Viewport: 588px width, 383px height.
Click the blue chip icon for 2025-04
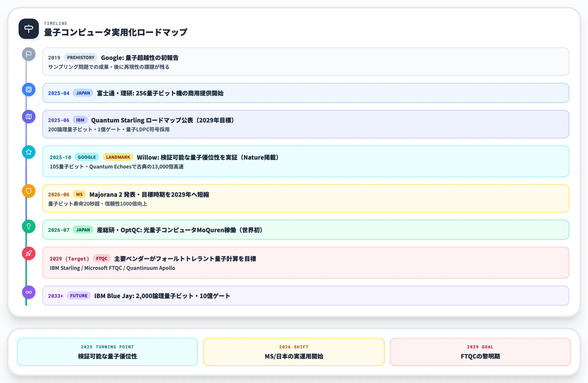(x=29, y=89)
